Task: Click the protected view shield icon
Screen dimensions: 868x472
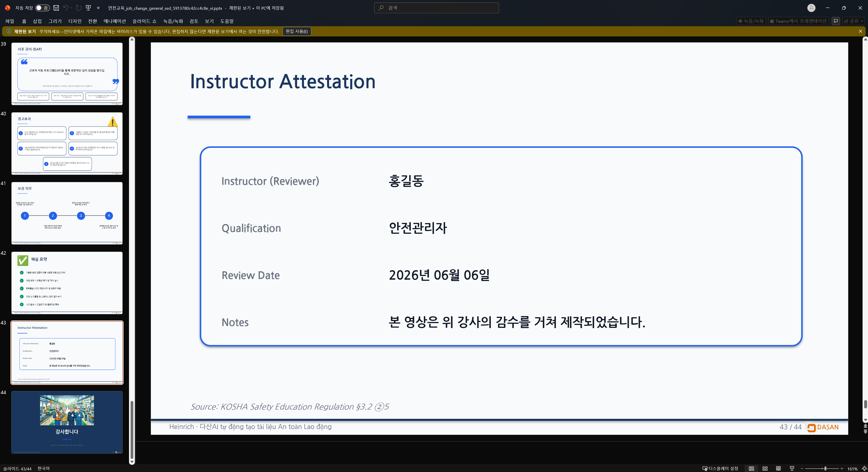Action: pos(9,31)
